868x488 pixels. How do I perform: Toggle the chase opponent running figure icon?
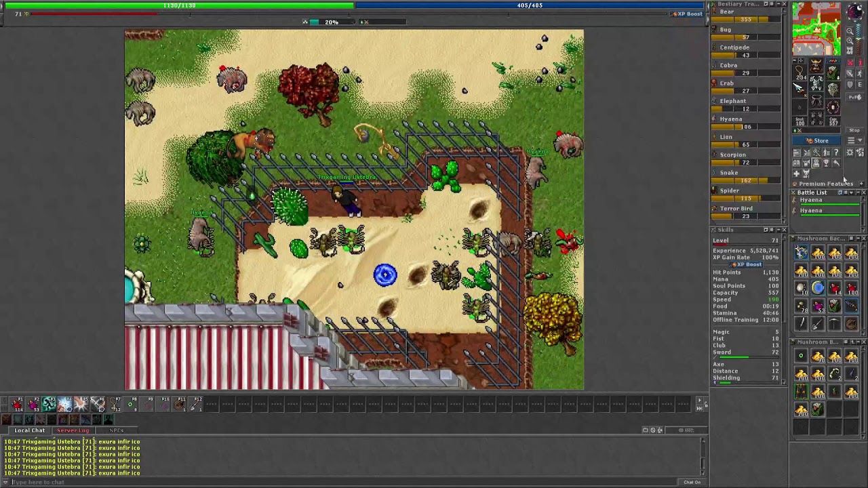click(x=860, y=74)
